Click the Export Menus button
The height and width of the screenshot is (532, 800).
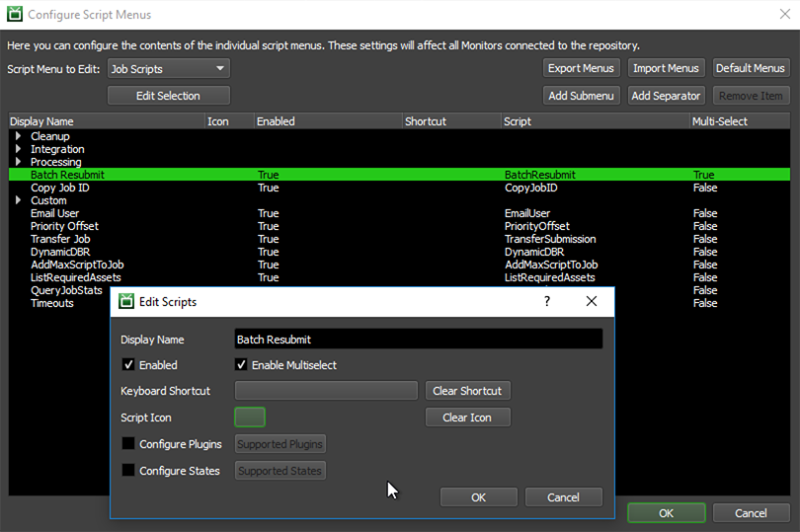tap(582, 68)
